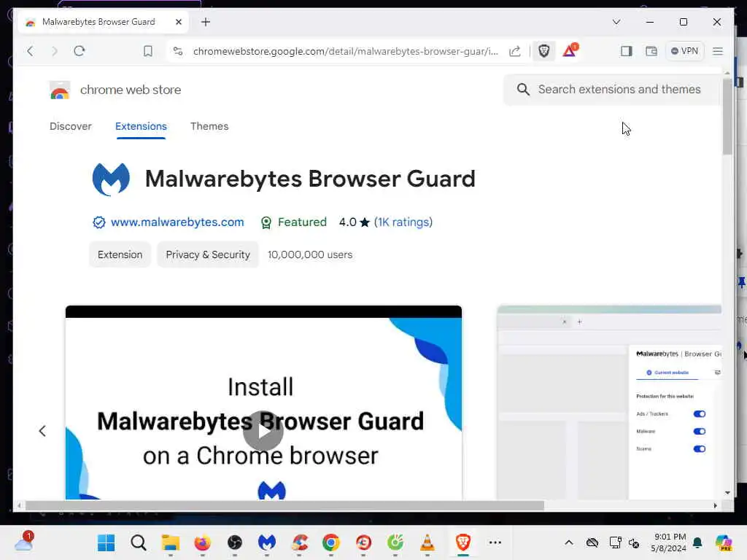Launch Firefox from the taskbar
Image resolution: width=747 pixels, height=560 pixels.
coord(203,542)
